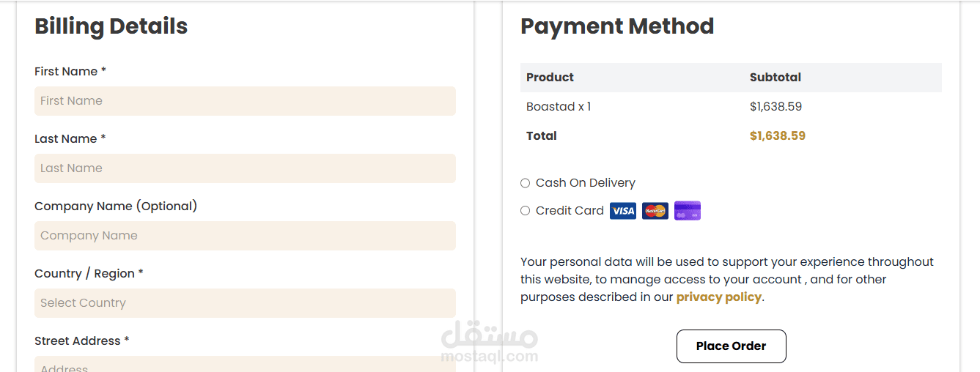The image size is (980, 372).
Task: Click the Visa card icon
Action: click(x=623, y=211)
